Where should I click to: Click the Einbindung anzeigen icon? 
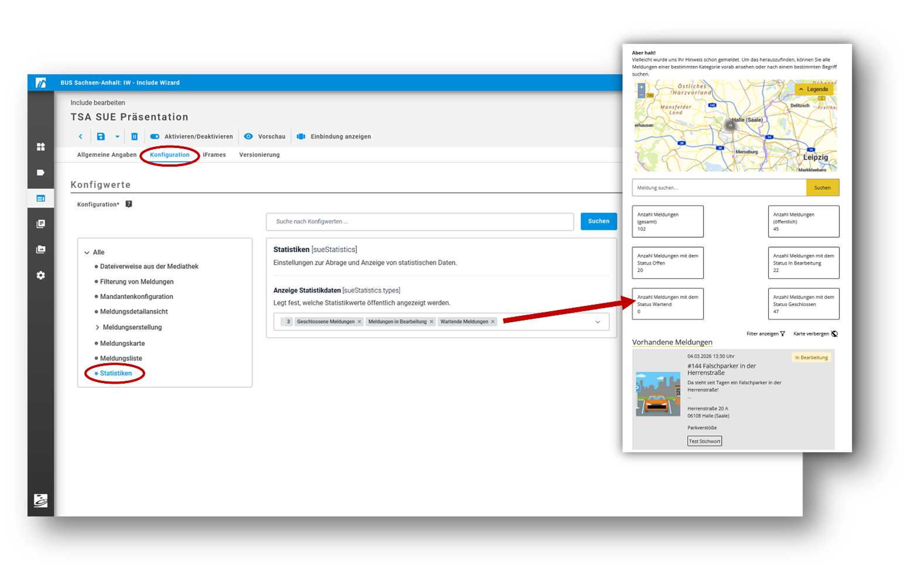pos(301,137)
